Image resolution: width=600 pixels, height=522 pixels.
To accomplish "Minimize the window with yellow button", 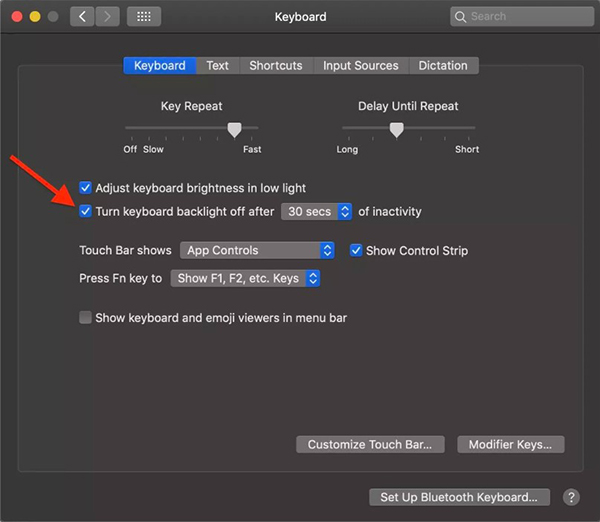I will (35, 16).
